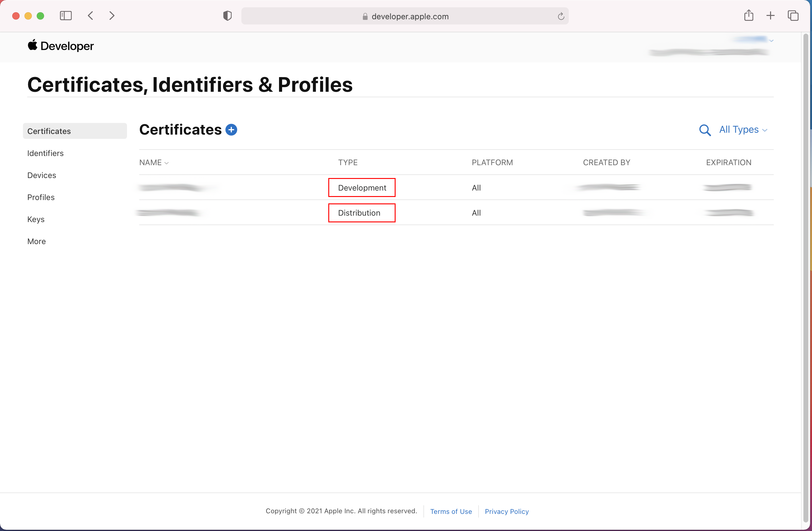Image resolution: width=812 pixels, height=531 pixels.
Task: Click the search magnifier icon
Action: (x=705, y=130)
